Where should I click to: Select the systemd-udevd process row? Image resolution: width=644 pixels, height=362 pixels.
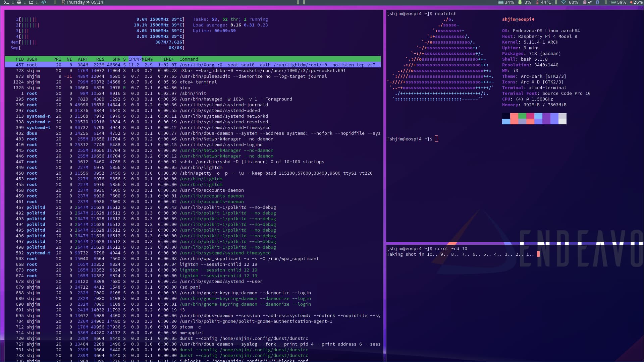tap(193, 111)
